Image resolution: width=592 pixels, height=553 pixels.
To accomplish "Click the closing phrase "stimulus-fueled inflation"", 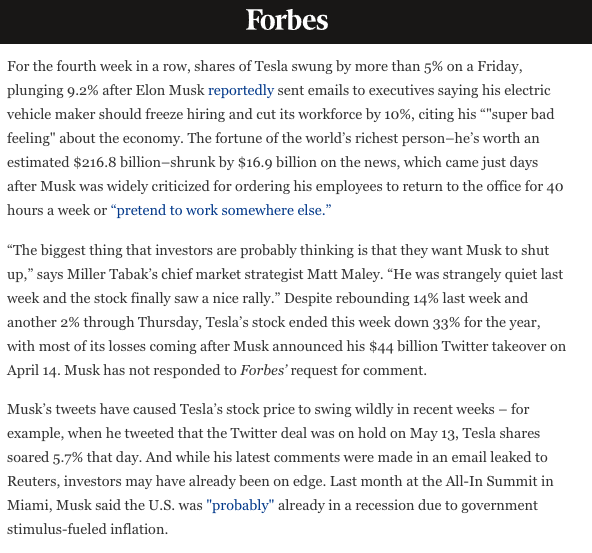I will pos(87,529).
